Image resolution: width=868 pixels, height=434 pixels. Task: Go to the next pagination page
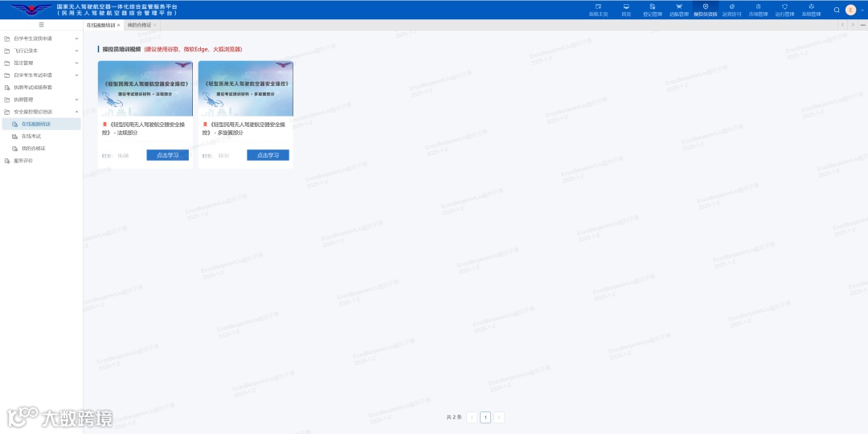(x=499, y=417)
